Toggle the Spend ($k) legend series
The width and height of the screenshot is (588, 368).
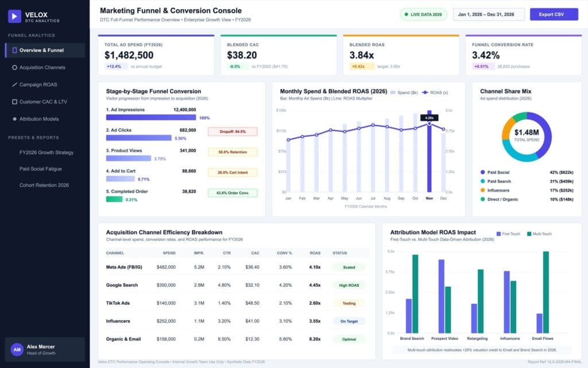coord(404,93)
